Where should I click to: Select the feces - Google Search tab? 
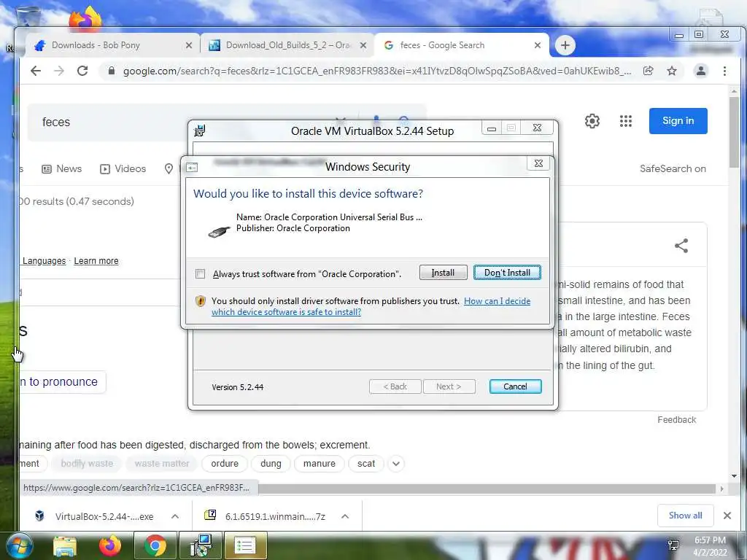point(462,45)
